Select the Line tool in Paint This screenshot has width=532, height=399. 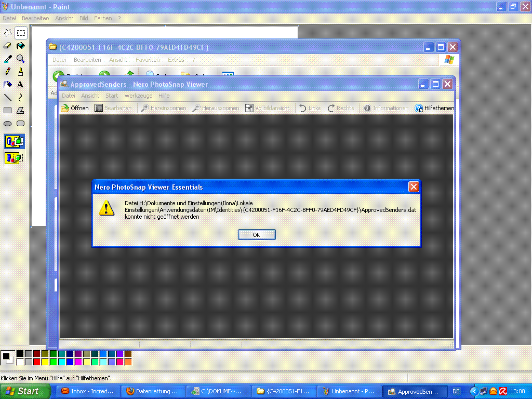pyautogui.click(x=7, y=97)
